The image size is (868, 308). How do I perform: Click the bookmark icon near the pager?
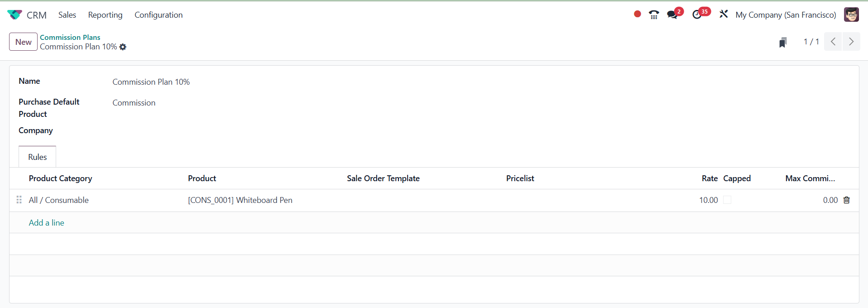pos(783,42)
